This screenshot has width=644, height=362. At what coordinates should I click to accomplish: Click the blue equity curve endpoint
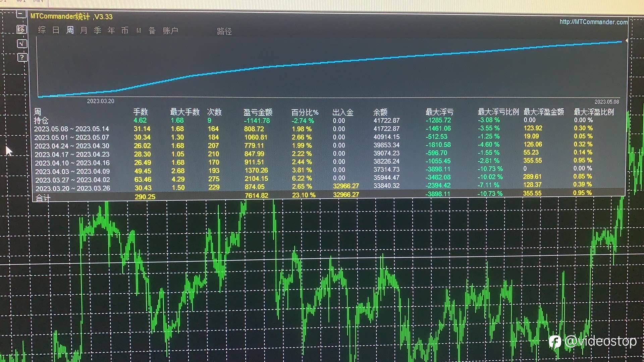(621, 42)
